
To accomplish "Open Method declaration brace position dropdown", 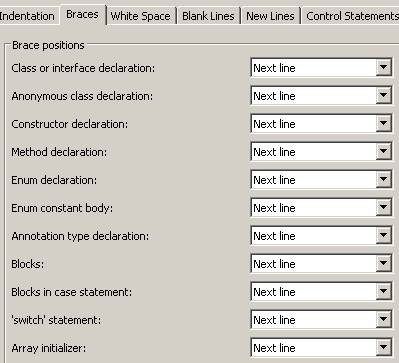I will [x=383, y=152].
